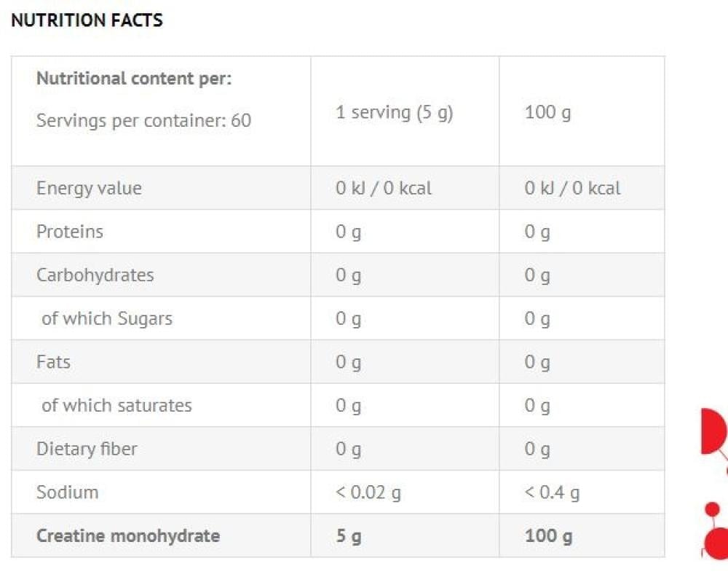Click "Servings per container: 60" text
The height and width of the screenshot is (577, 728).
coord(143,120)
